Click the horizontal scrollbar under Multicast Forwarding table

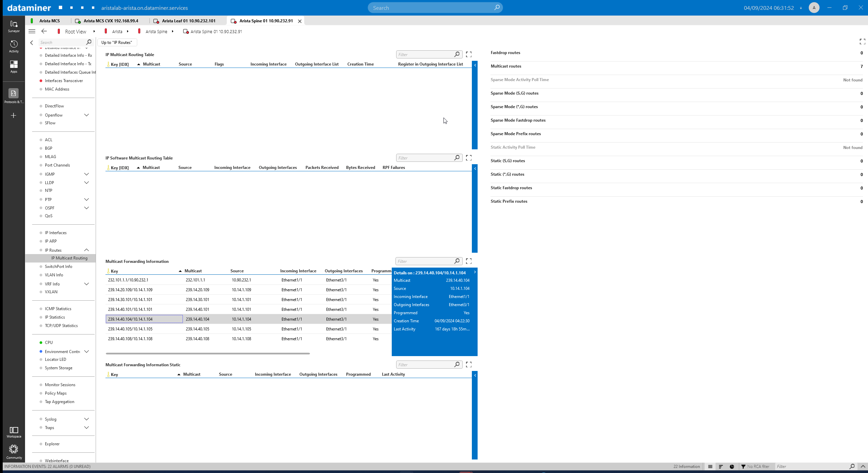[x=208, y=353]
